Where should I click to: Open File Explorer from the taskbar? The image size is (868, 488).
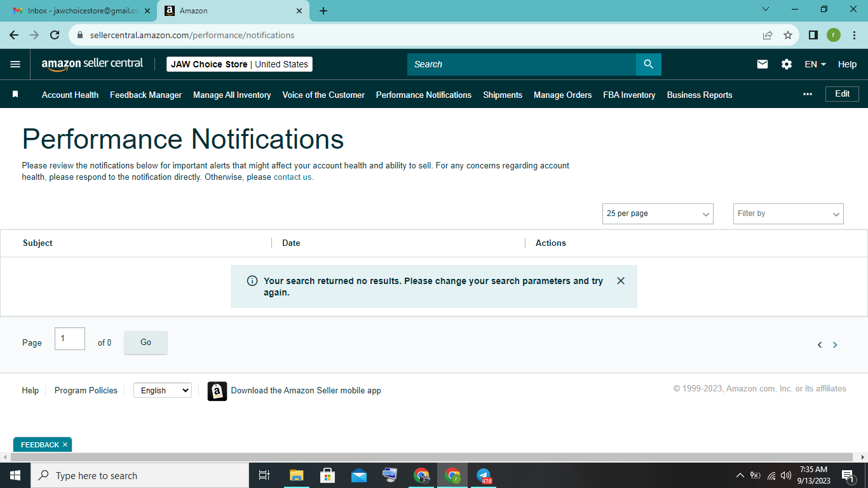click(297, 475)
